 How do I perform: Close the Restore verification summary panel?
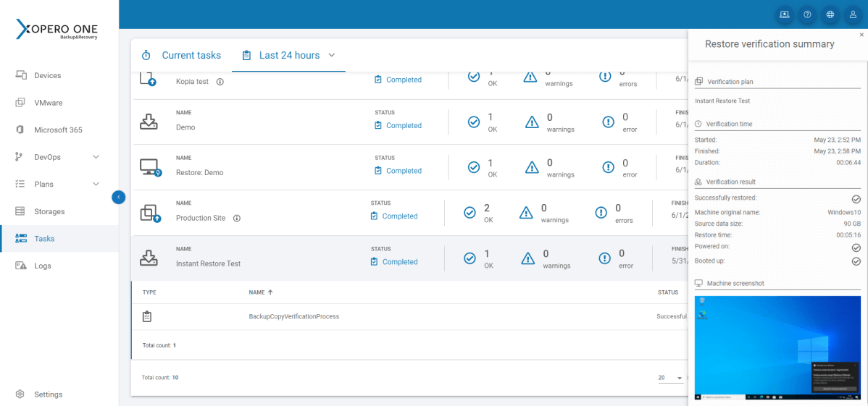point(861,35)
